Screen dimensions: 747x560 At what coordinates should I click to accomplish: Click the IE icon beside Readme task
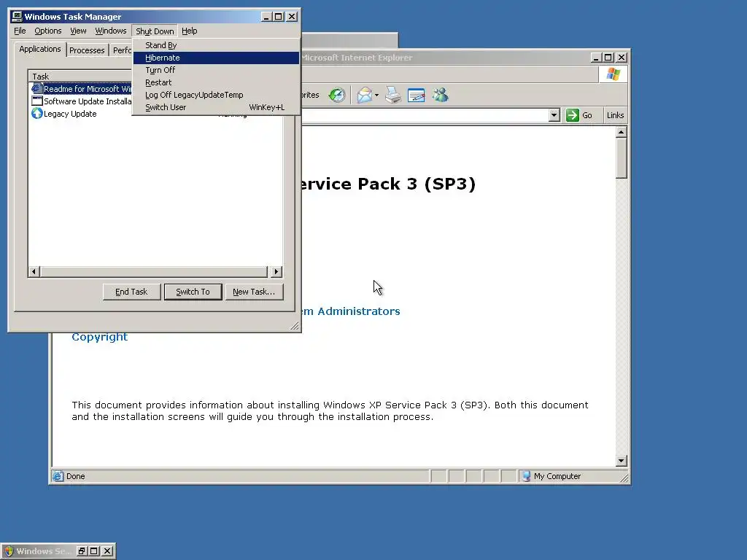(x=36, y=88)
